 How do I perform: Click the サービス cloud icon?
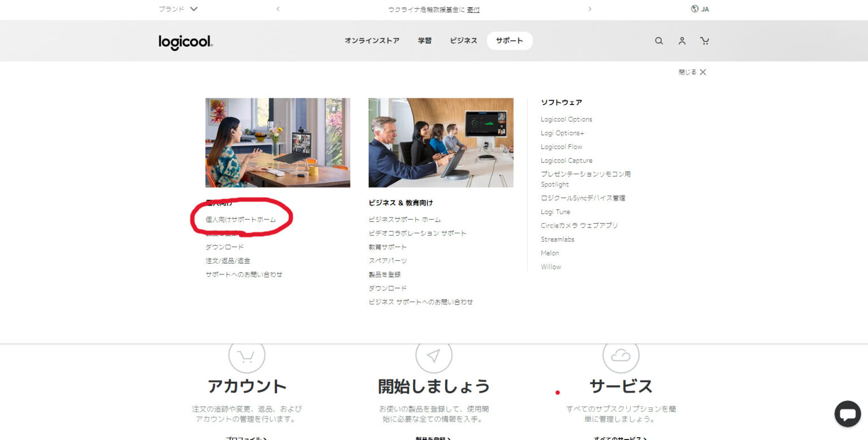622,355
